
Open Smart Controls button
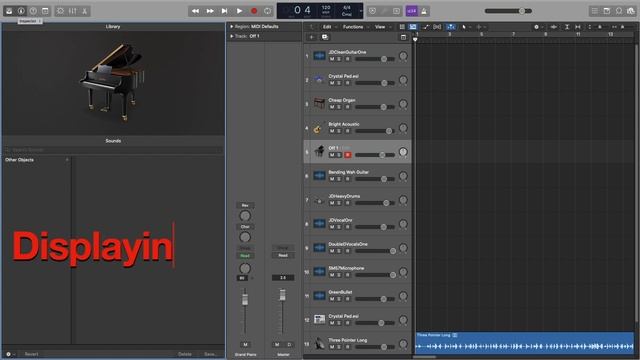point(60,11)
